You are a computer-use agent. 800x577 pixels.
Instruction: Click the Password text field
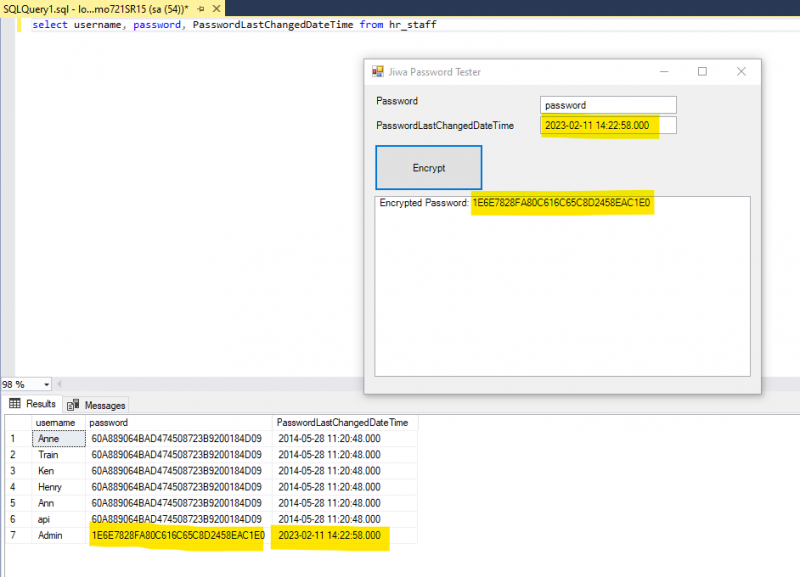(608, 105)
